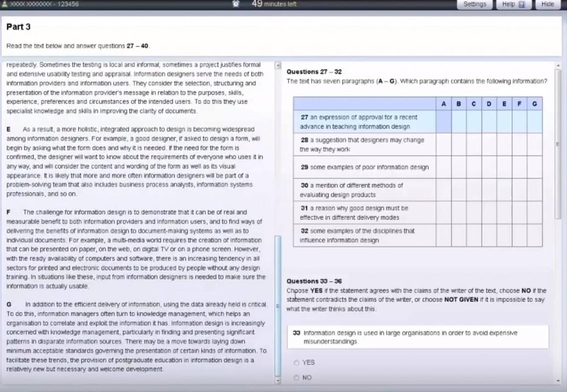Click paragraph G label in passage
Viewport: 567px width, 392px height.
[9, 305]
